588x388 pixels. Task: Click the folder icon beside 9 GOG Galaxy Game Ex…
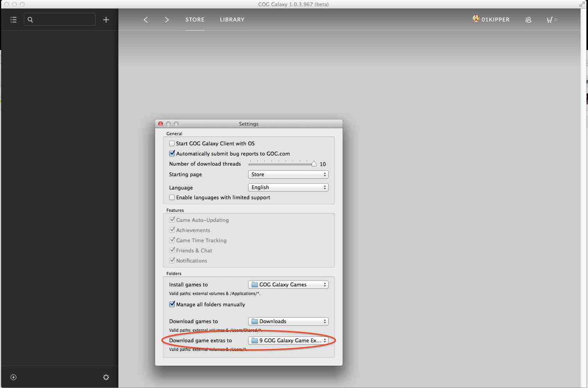(255, 340)
